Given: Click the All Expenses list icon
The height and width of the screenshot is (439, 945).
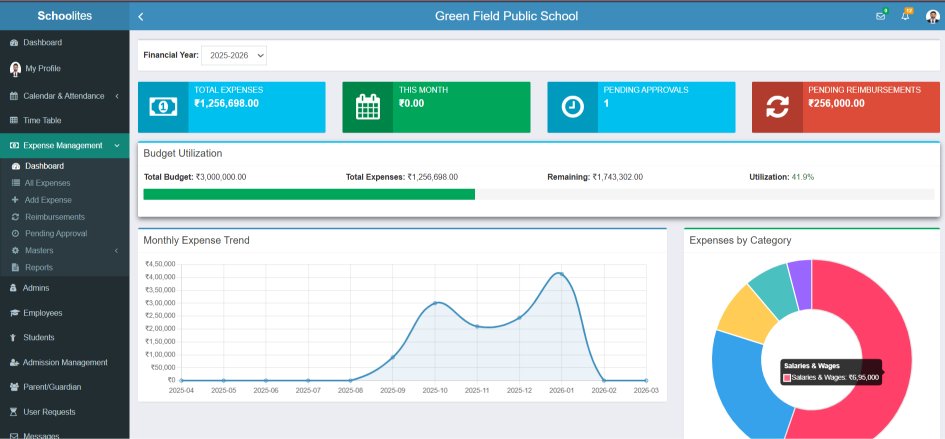Looking at the screenshot, I should (16, 183).
